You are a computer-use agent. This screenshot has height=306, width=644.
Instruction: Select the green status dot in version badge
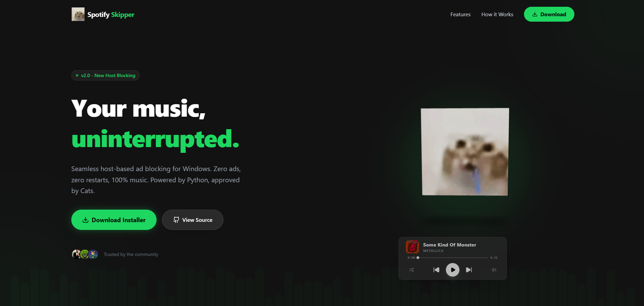pyautogui.click(x=77, y=75)
